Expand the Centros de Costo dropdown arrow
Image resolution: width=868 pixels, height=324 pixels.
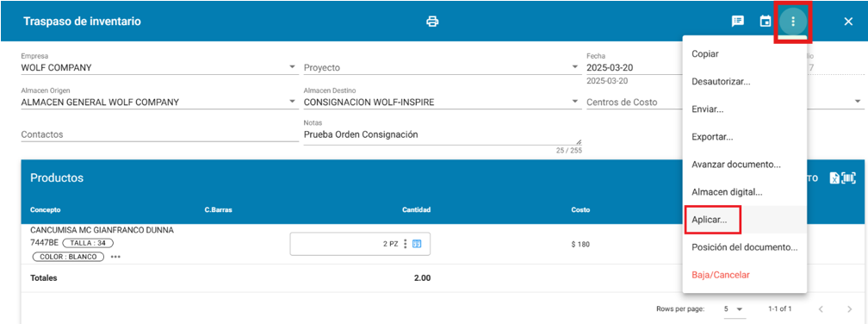point(858,102)
